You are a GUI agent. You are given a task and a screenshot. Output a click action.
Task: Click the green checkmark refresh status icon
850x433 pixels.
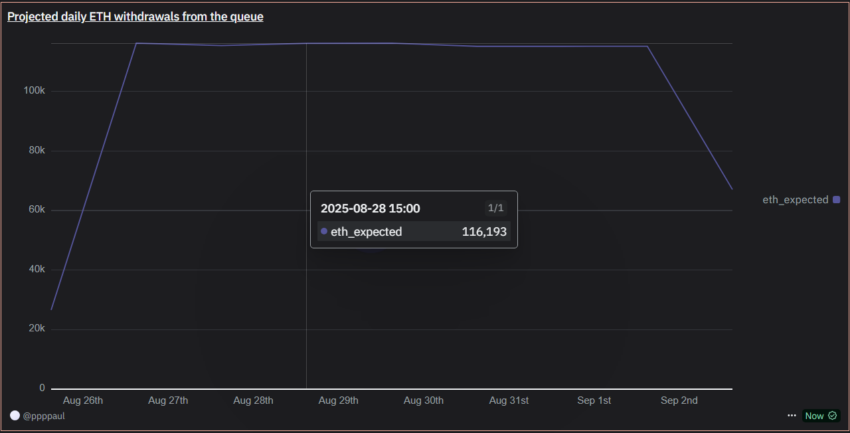833,415
